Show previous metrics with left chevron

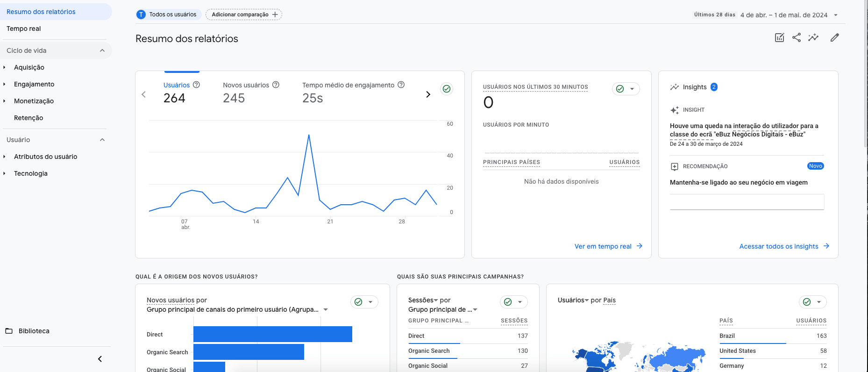[x=144, y=94]
